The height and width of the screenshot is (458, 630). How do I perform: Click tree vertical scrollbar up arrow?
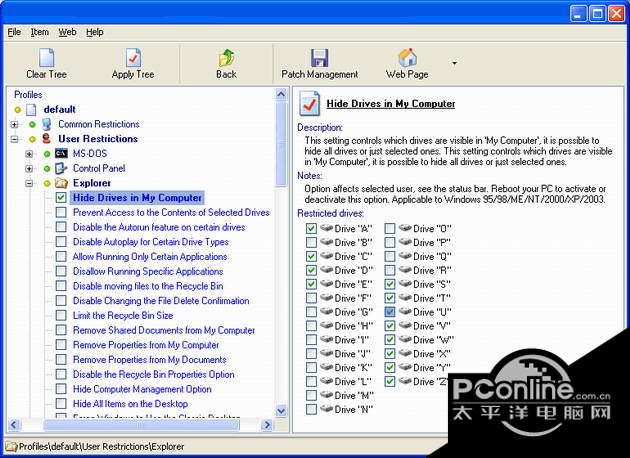pos(281,94)
